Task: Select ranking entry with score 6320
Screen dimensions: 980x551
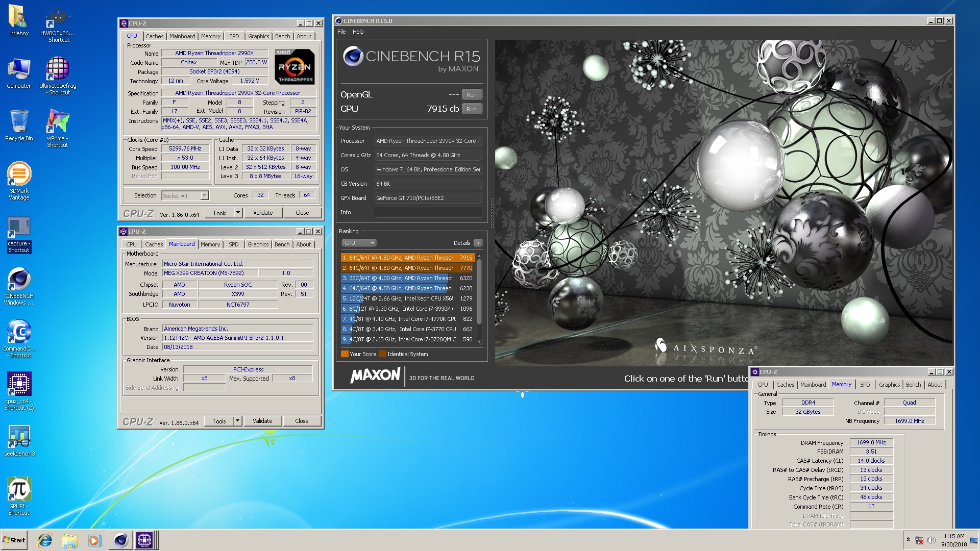Action: pyautogui.click(x=407, y=278)
